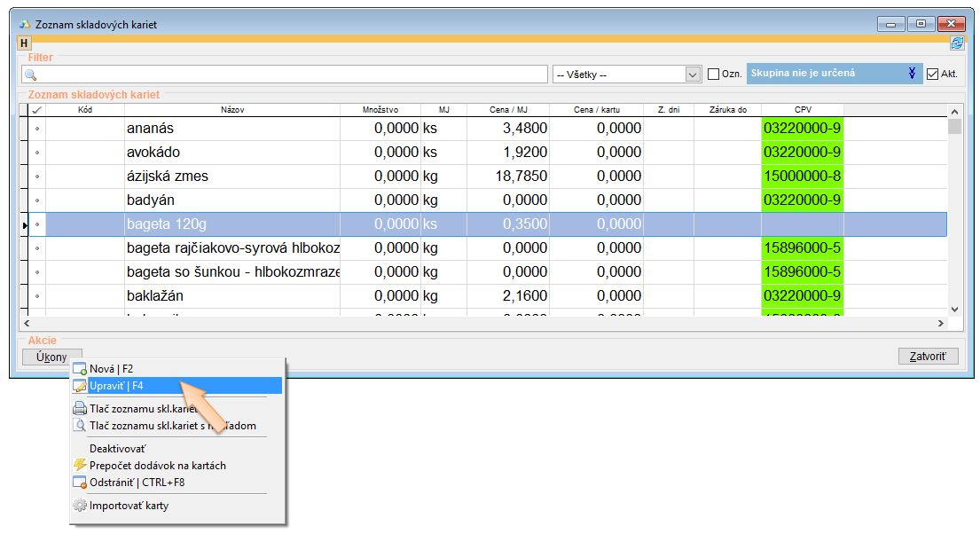Click the green CPV cell of ázijská zmes
The height and width of the screenshot is (534, 980).
tap(802, 176)
